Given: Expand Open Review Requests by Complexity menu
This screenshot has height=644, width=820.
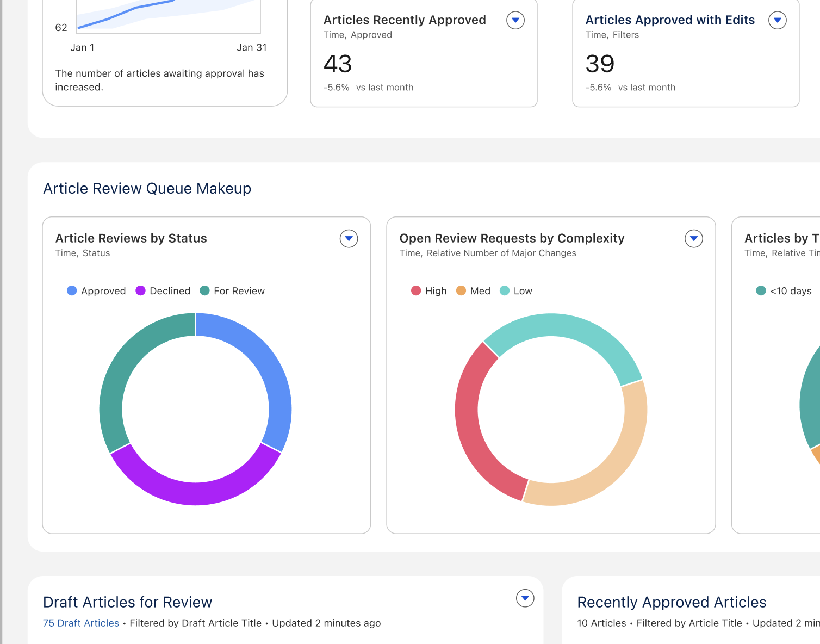Looking at the screenshot, I should (693, 238).
